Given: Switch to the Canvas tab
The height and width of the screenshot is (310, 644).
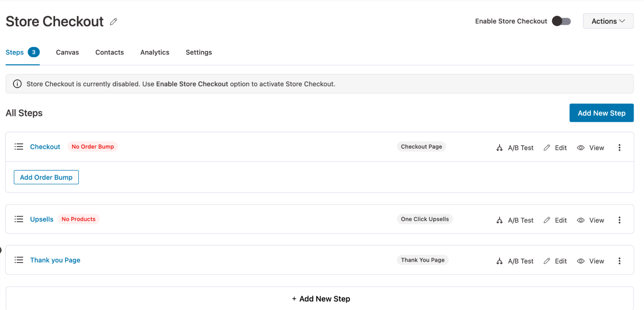Looking at the screenshot, I should pyautogui.click(x=67, y=52).
